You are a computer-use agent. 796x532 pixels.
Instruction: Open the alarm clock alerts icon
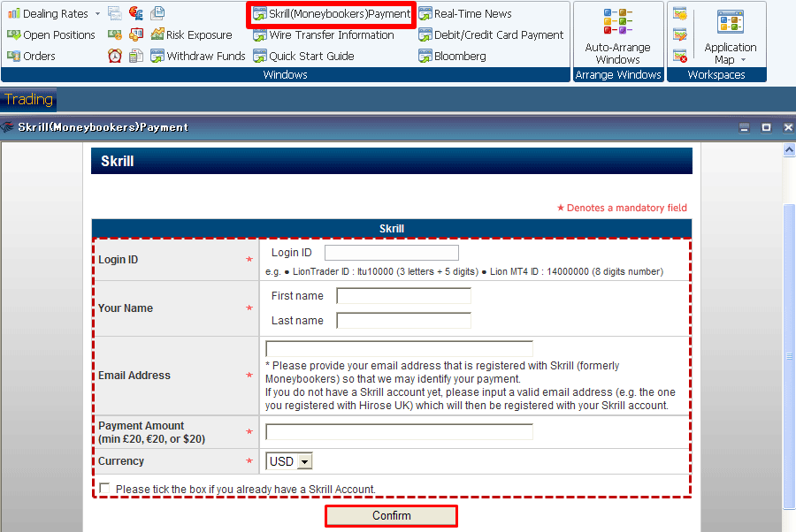115,57
